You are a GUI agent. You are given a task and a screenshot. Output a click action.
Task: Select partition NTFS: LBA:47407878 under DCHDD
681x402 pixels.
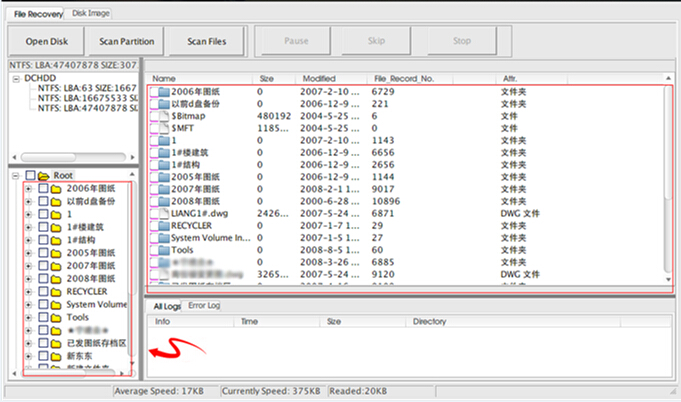click(x=87, y=108)
